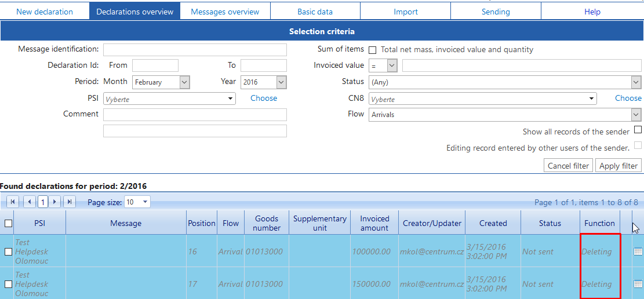Click the Invoiced amount column header
Screen dimensions: 644x299
point(374,224)
